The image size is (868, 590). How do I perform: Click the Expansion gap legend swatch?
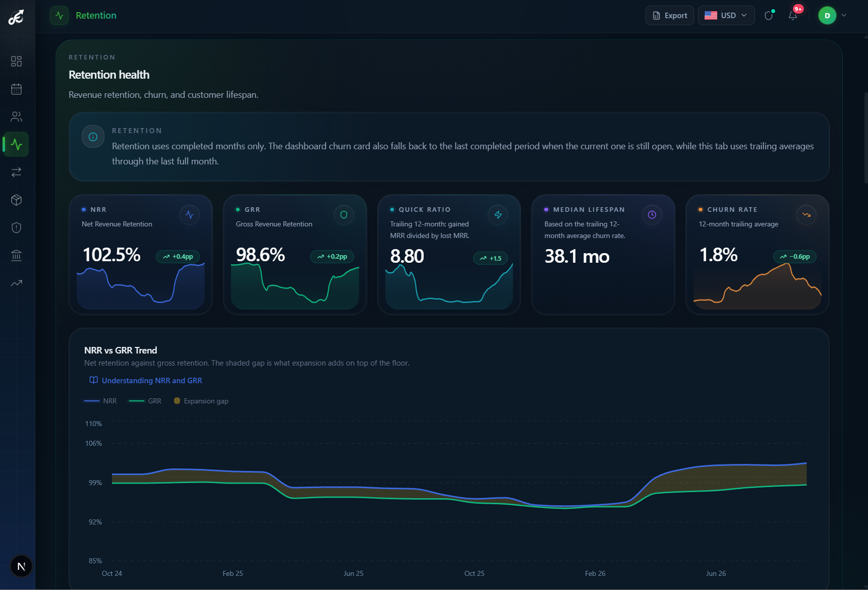click(177, 401)
